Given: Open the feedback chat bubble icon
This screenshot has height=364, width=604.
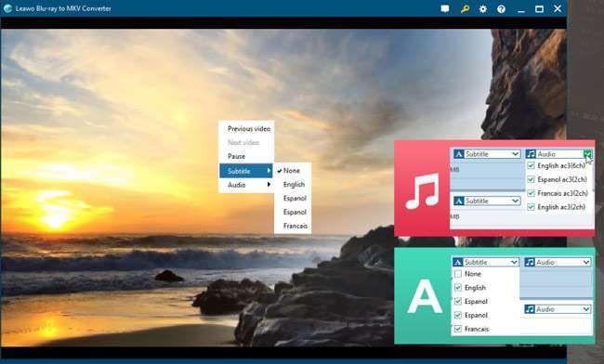Looking at the screenshot, I should (x=445, y=8).
